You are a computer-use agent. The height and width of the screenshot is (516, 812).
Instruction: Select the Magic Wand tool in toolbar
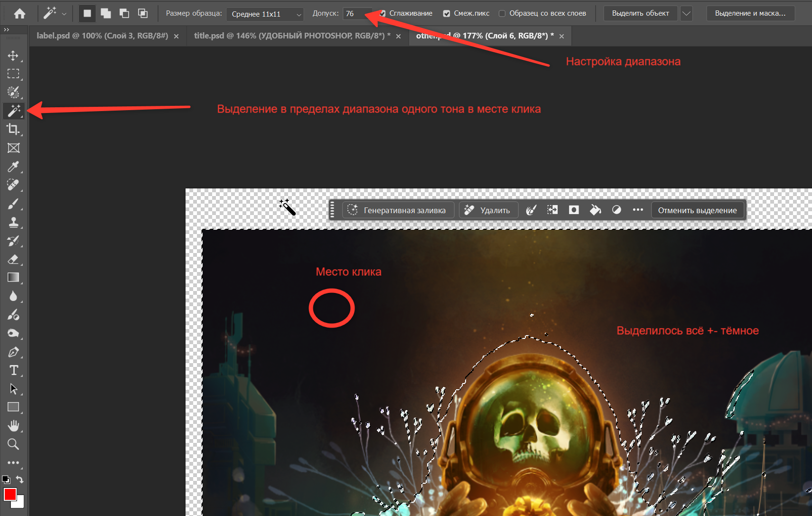tap(13, 111)
